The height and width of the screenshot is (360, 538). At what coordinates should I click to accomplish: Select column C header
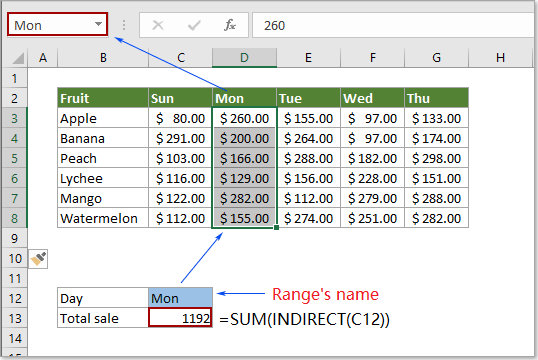[180, 58]
